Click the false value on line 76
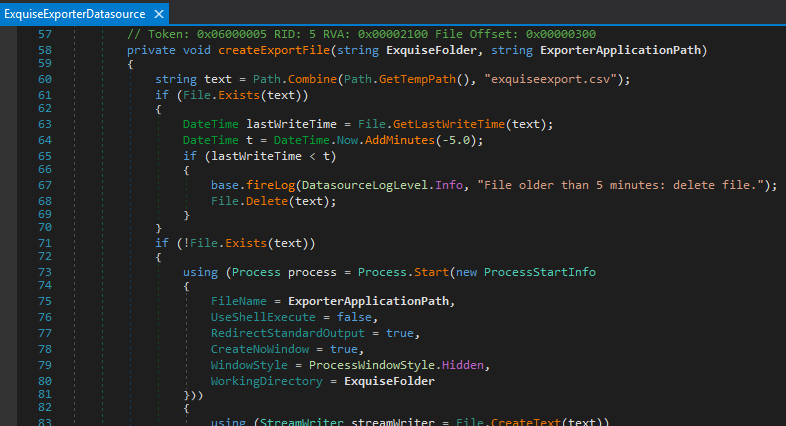The height and width of the screenshot is (426, 786). pyautogui.click(x=354, y=318)
